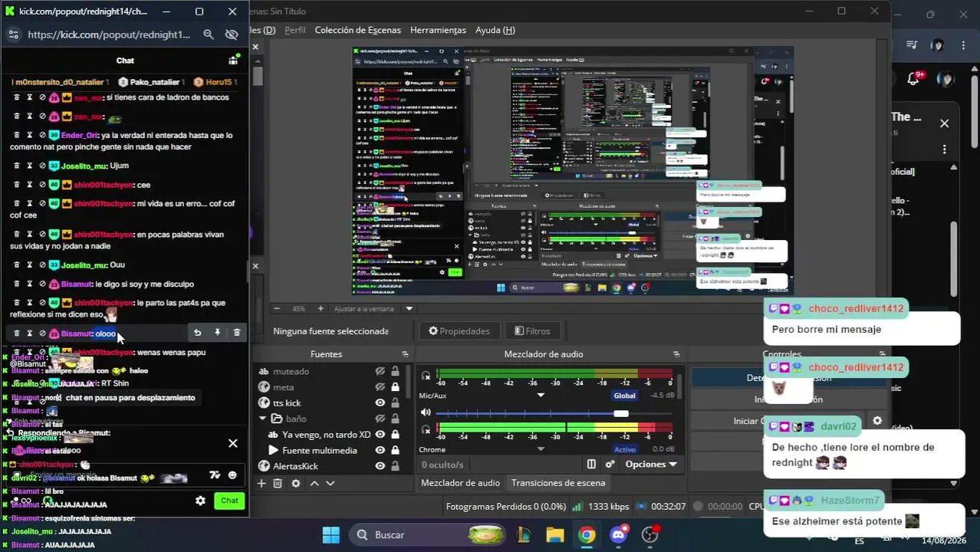Open the Colección de Escenas menu

click(357, 30)
